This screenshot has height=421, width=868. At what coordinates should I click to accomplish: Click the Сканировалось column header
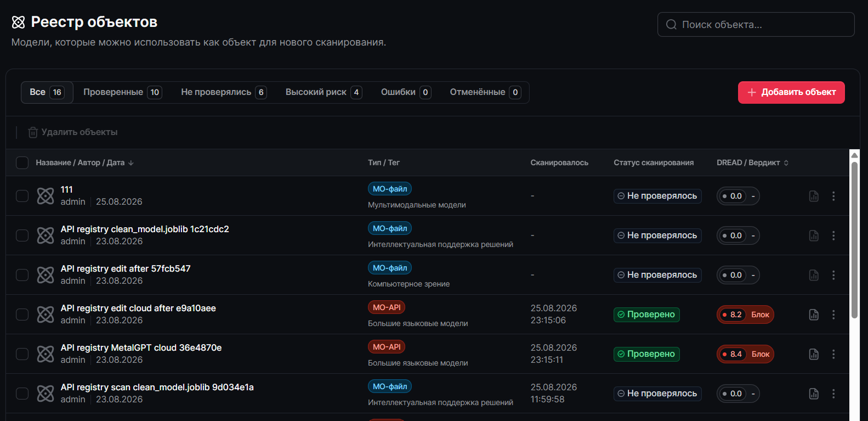click(559, 163)
